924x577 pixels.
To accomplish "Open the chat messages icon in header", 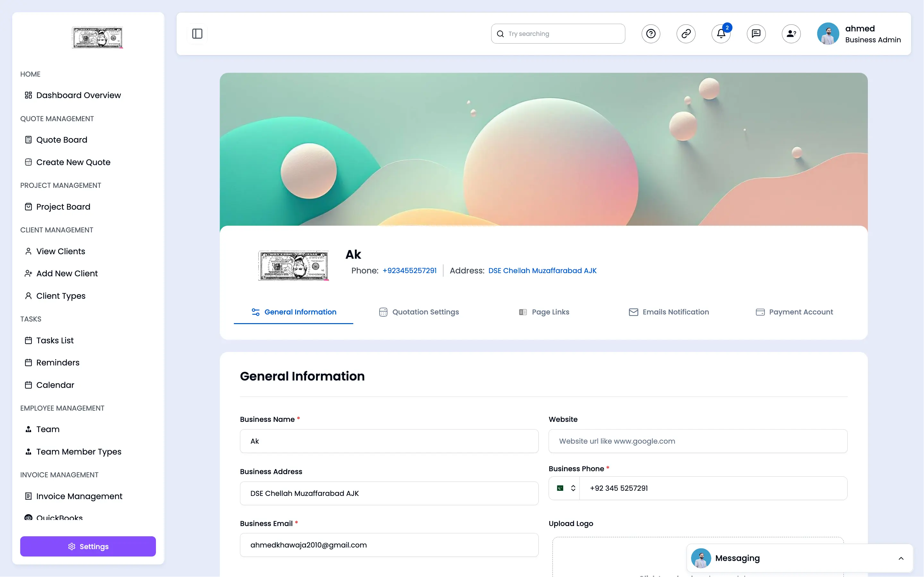I will pos(756,34).
